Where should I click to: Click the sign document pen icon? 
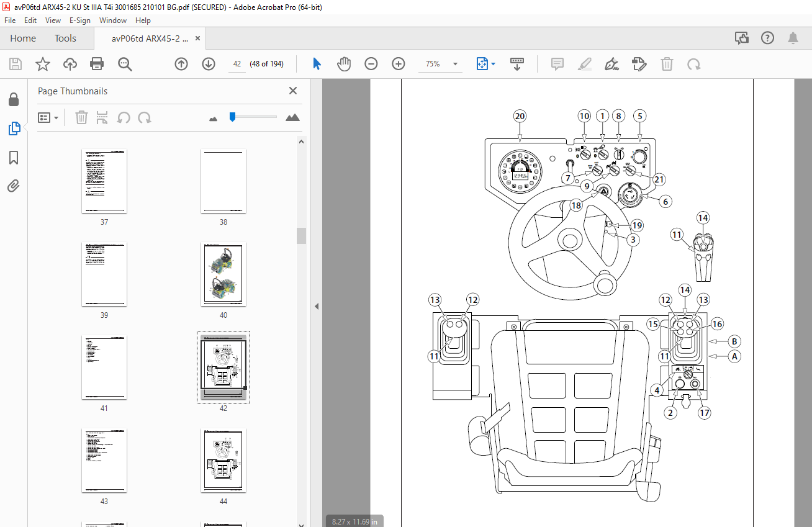(612, 64)
